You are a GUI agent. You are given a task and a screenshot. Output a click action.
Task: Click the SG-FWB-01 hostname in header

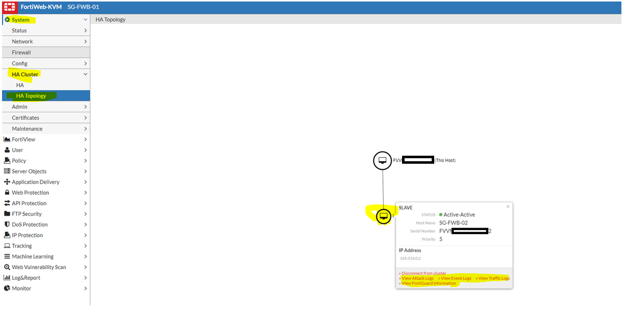(x=82, y=7)
